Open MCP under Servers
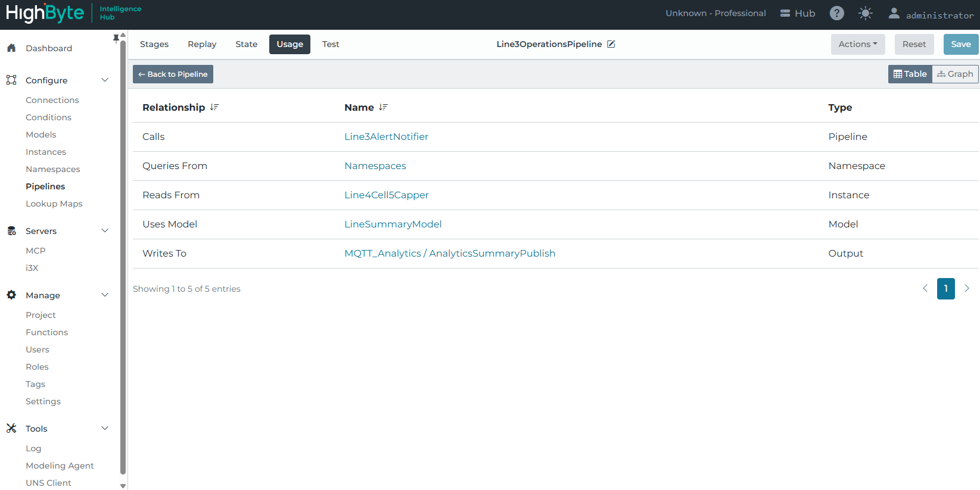Viewport: 980px width, 490px height. (36, 251)
